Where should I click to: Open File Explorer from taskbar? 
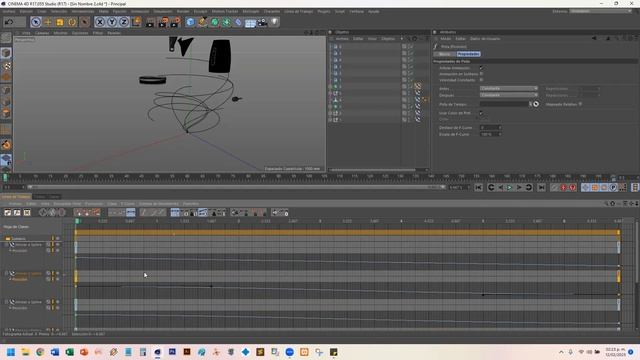pyautogui.click(x=25, y=352)
